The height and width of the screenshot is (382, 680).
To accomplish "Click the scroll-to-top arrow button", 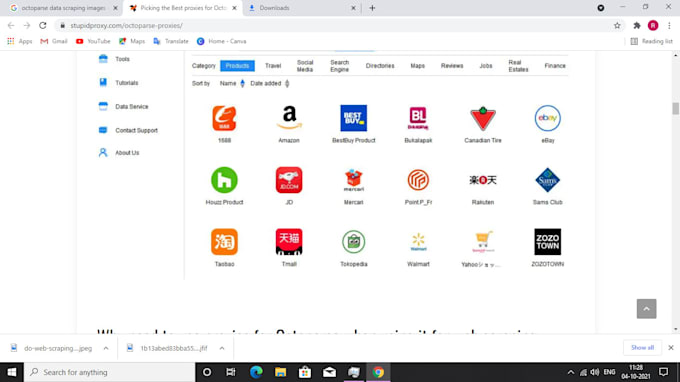I will (x=646, y=309).
